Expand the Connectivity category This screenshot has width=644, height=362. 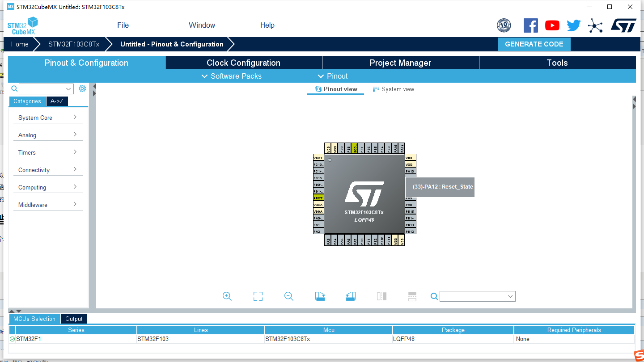[x=48, y=170]
